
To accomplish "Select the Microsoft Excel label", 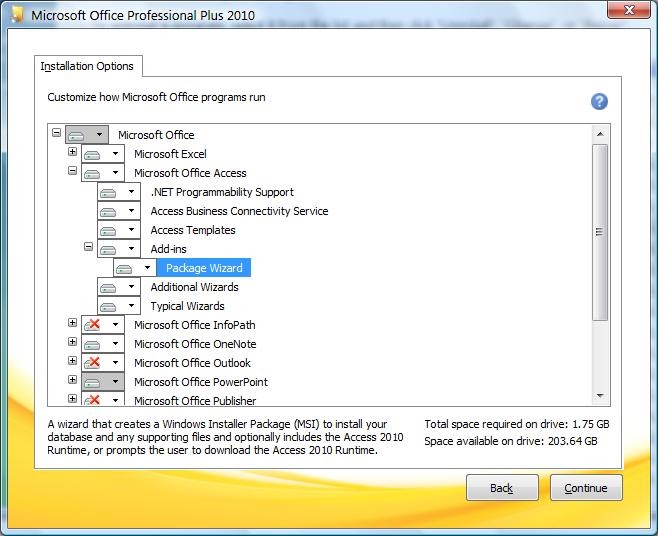I will point(170,154).
